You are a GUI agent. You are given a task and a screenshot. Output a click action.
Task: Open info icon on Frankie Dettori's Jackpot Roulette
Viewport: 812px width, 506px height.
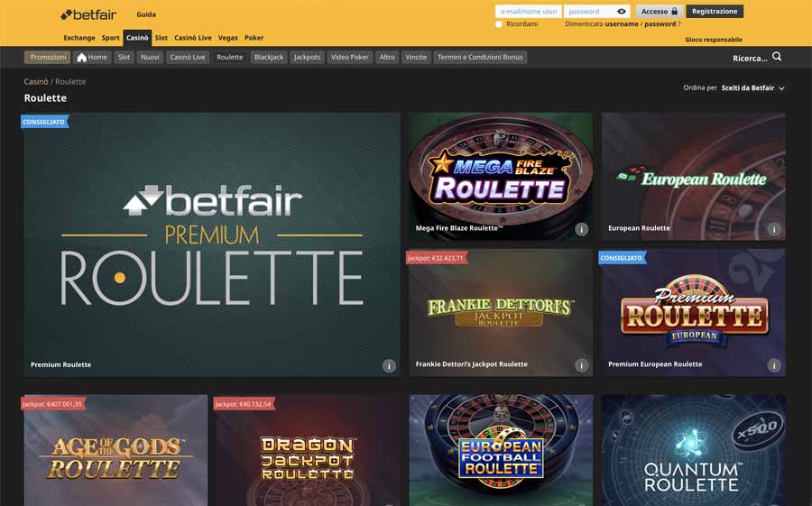click(582, 365)
